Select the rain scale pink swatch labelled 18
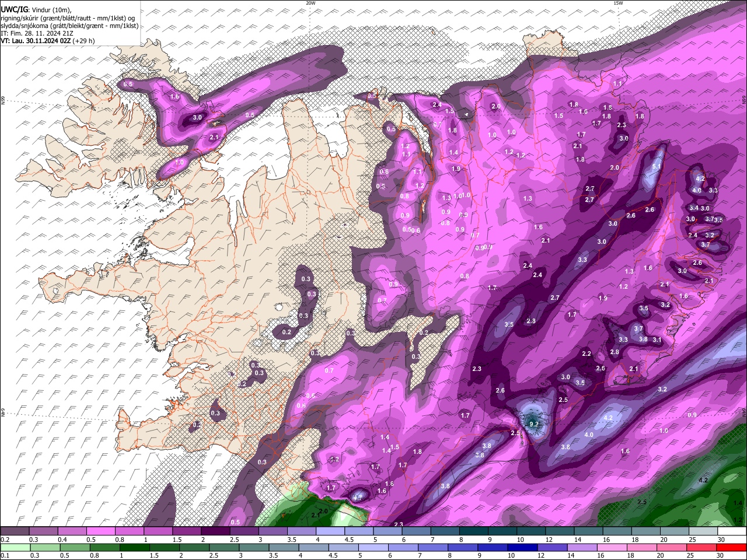Viewport: 747px width, 560px height. (643, 547)
